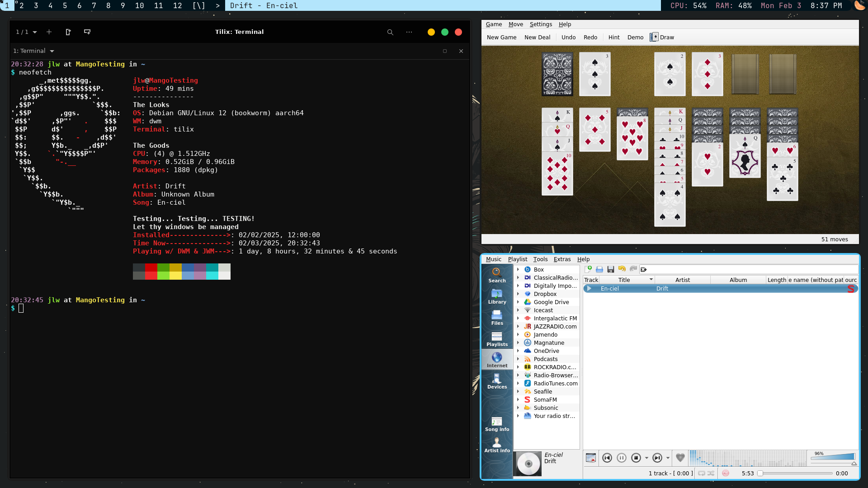Open the '1: Terminal' title dropdown
The width and height of the screenshot is (868, 488).
pyautogui.click(x=34, y=51)
